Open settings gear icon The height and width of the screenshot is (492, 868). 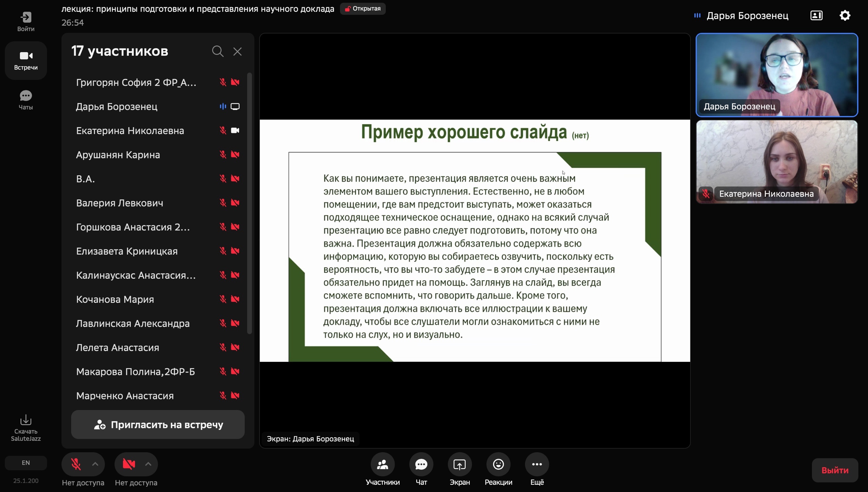(845, 15)
